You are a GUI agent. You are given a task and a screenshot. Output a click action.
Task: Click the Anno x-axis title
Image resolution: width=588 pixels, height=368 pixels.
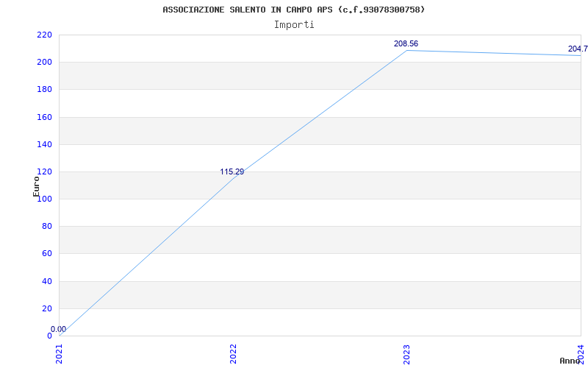[570, 361]
